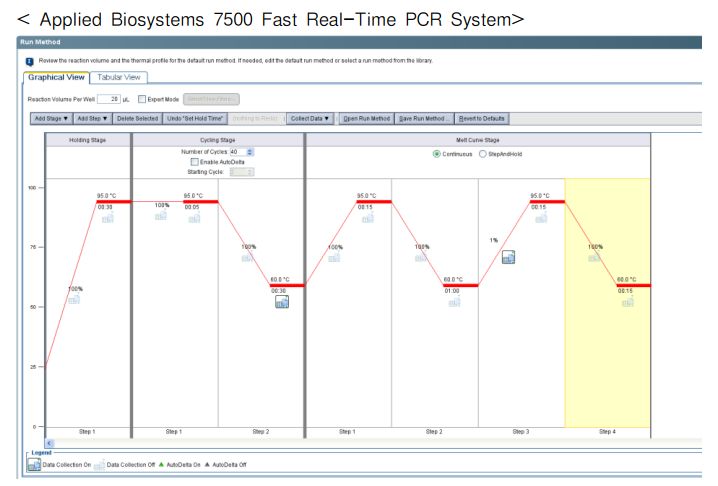Click the Reaction Volume Per Well field
718x486 pixels.
pyautogui.click(x=109, y=99)
